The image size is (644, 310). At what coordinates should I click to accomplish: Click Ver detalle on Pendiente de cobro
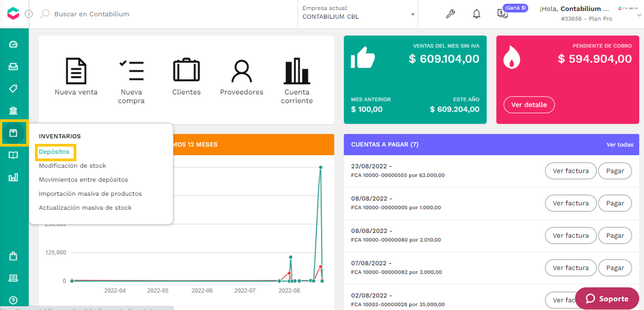pyautogui.click(x=529, y=105)
